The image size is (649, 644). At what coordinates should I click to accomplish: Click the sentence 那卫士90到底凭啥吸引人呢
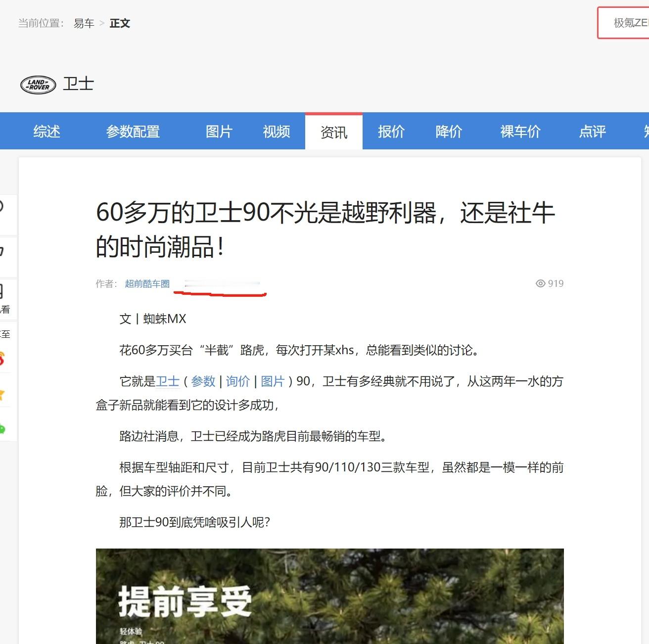[195, 522]
